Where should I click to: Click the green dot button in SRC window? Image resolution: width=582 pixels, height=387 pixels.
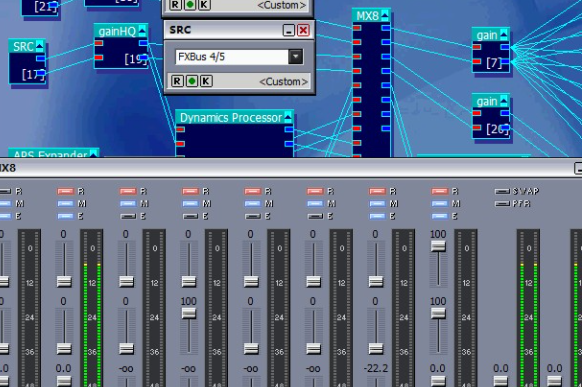pyautogui.click(x=192, y=81)
